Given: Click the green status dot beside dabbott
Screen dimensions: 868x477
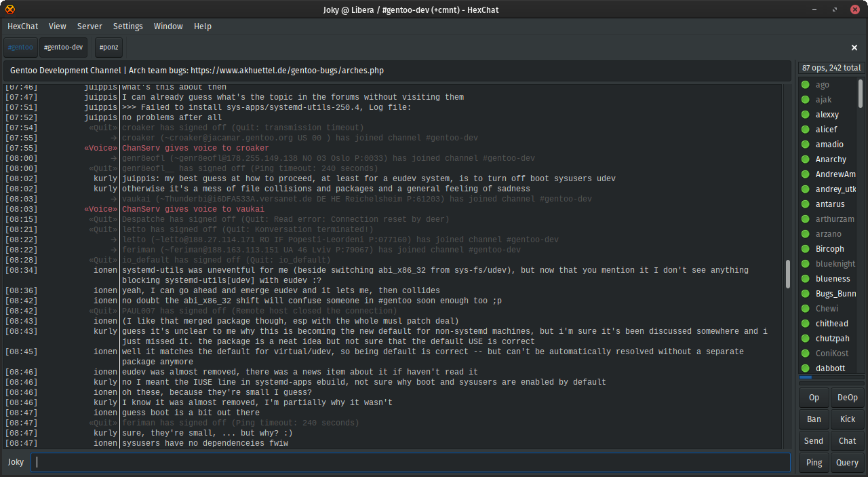Looking at the screenshot, I should click(x=806, y=368).
